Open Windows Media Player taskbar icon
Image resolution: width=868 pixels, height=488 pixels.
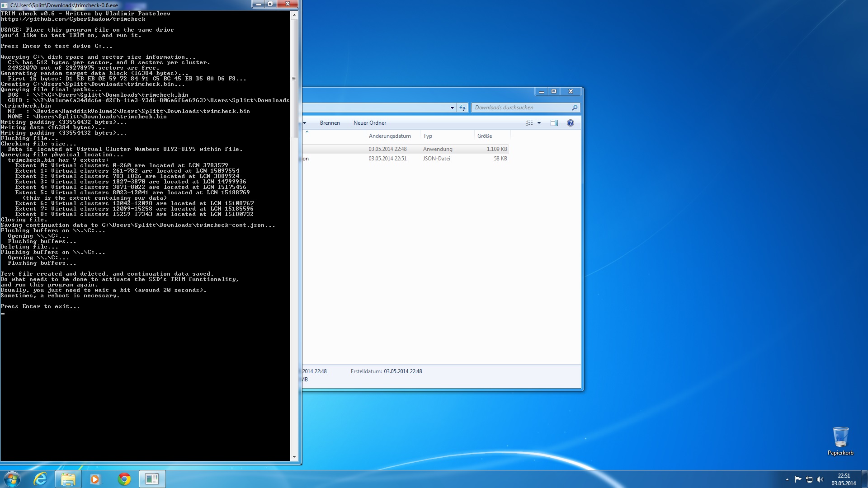click(95, 479)
